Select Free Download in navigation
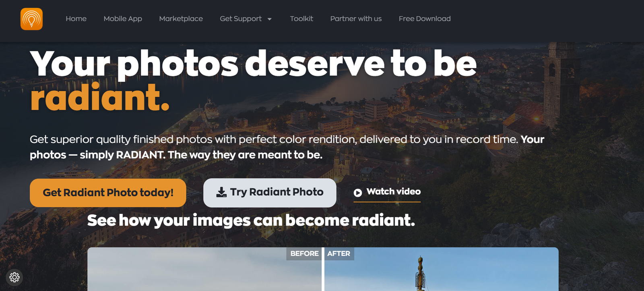The height and width of the screenshot is (291, 644). pos(425,19)
